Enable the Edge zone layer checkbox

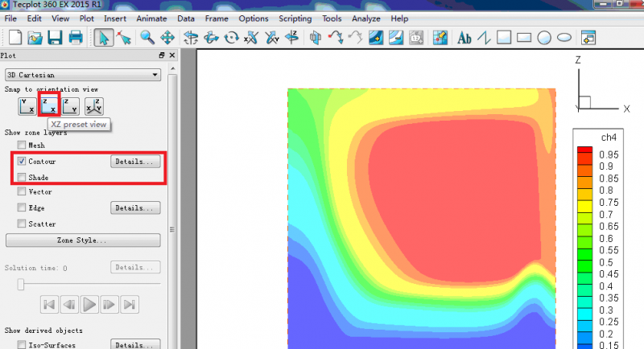(22, 207)
